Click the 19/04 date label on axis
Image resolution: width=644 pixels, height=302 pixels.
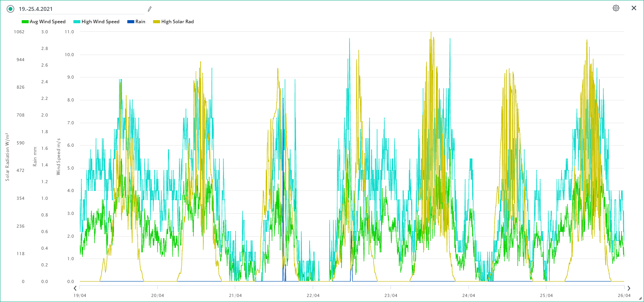(80, 295)
